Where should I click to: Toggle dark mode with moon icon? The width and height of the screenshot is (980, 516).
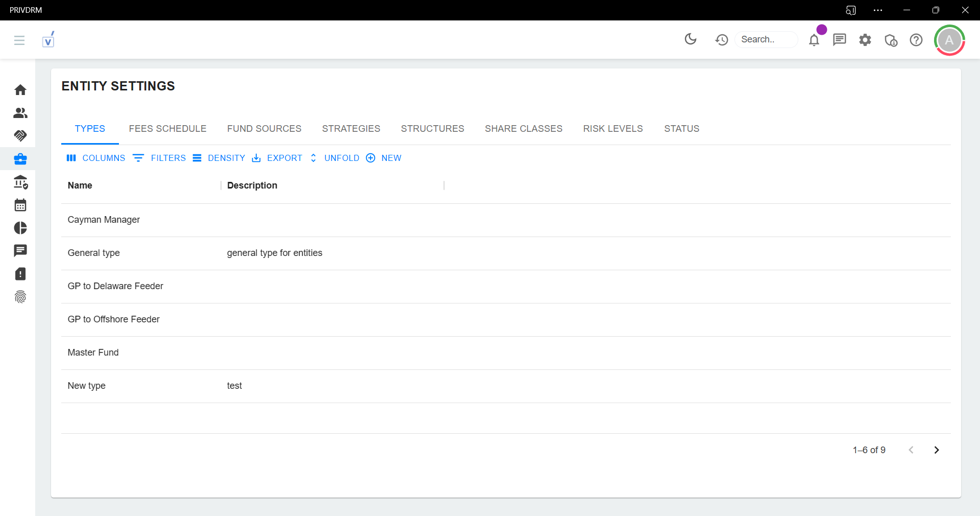pyautogui.click(x=691, y=39)
